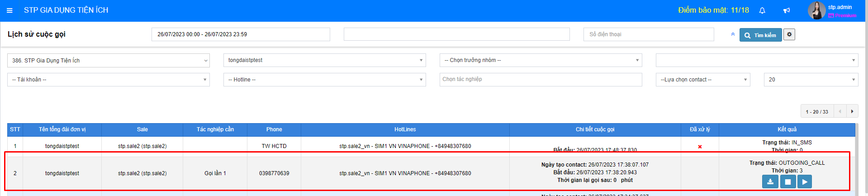Click the red X in the Đã xử lý column
This screenshot has height=196, width=868.
[700, 147]
